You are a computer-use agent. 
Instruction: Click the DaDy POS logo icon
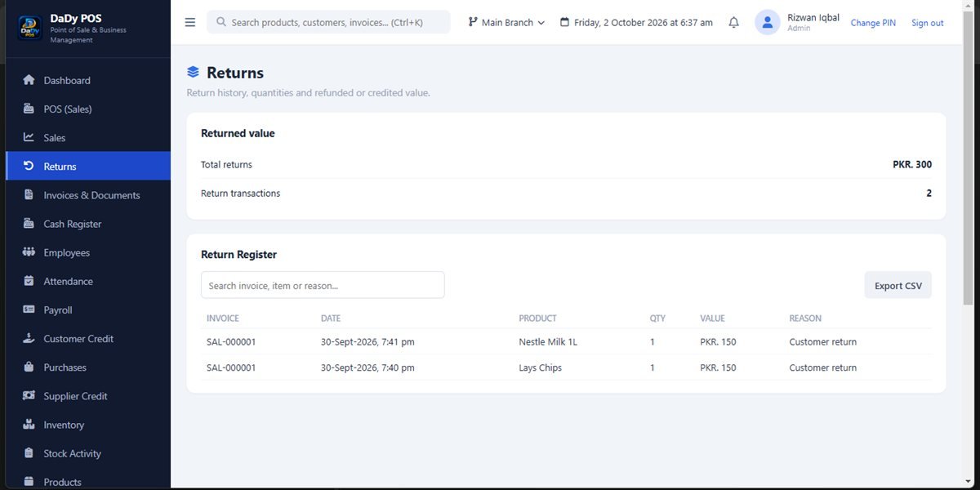[30, 29]
